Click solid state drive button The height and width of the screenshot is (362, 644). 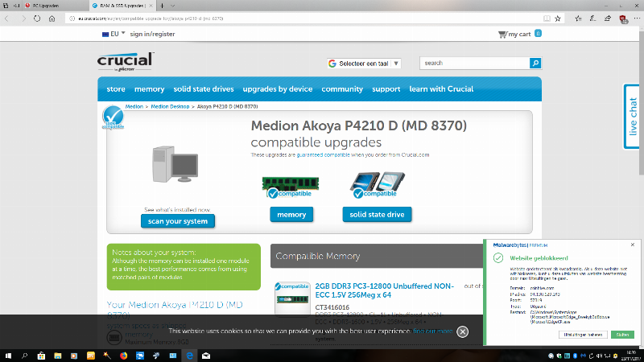377,215
